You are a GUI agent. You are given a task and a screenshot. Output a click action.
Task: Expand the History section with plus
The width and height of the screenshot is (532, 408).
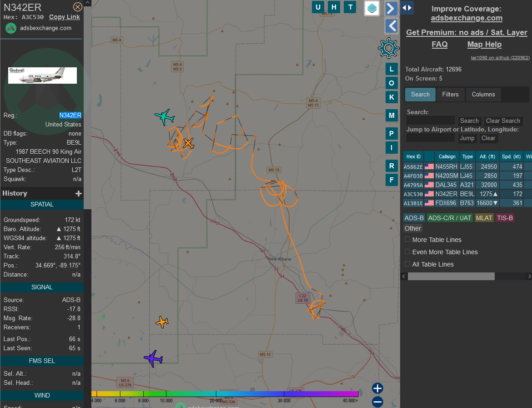(x=79, y=193)
